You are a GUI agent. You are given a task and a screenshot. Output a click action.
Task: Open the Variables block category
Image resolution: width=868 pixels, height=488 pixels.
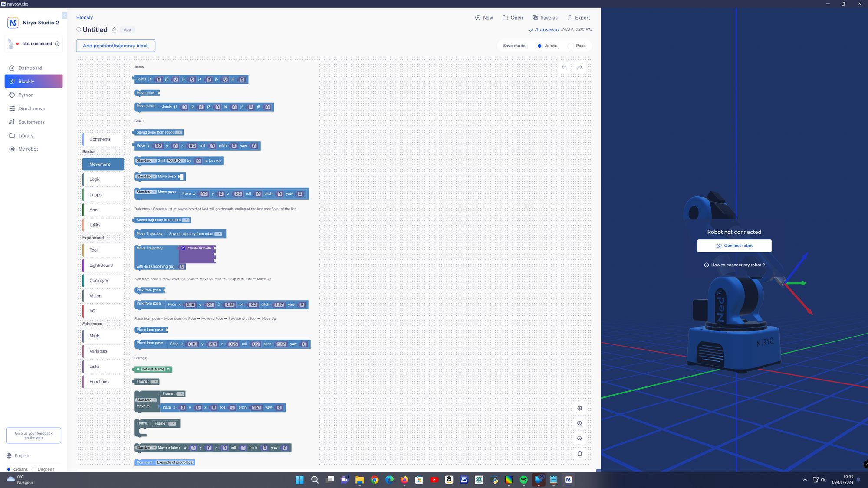point(103,351)
